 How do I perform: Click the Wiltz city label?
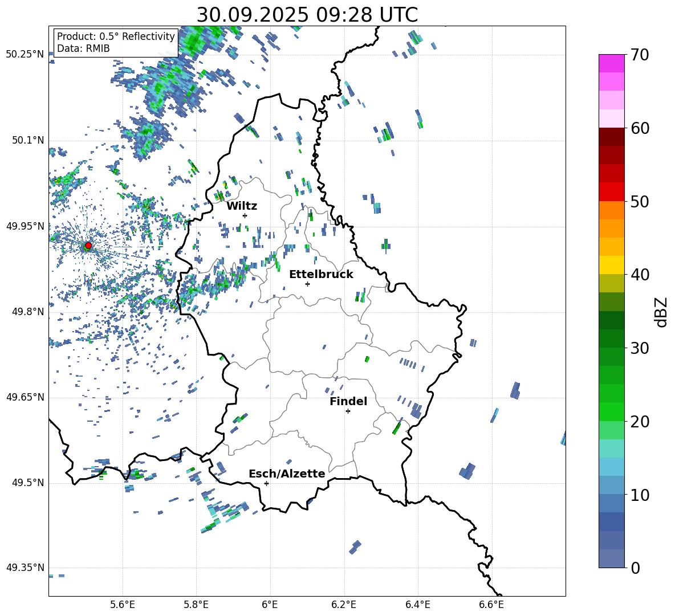242,206
